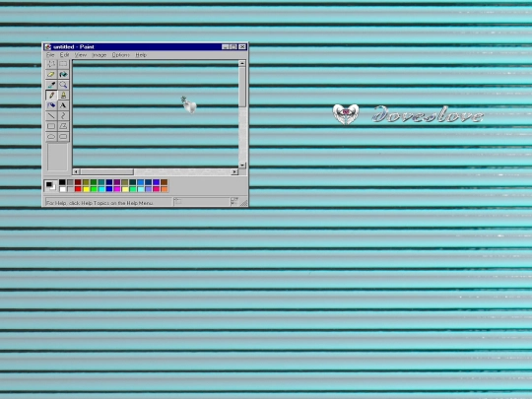Pick the bright cyan color swatch

[101, 189]
